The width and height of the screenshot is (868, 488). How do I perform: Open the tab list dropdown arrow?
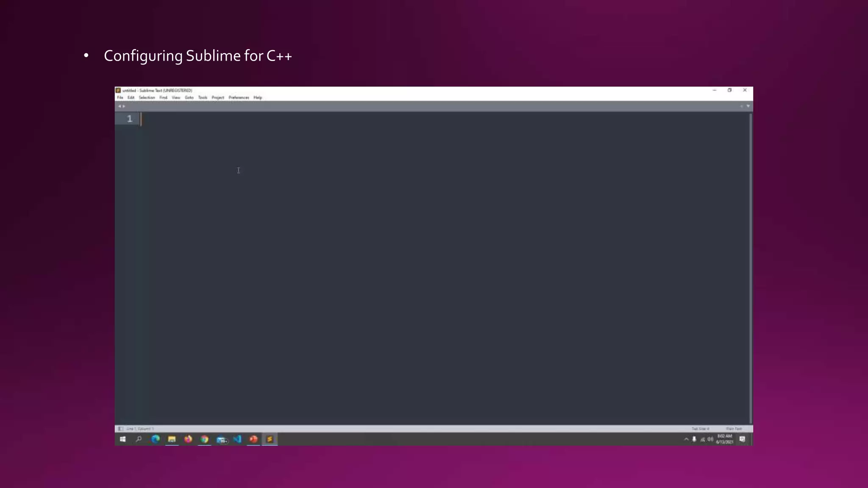coord(748,106)
